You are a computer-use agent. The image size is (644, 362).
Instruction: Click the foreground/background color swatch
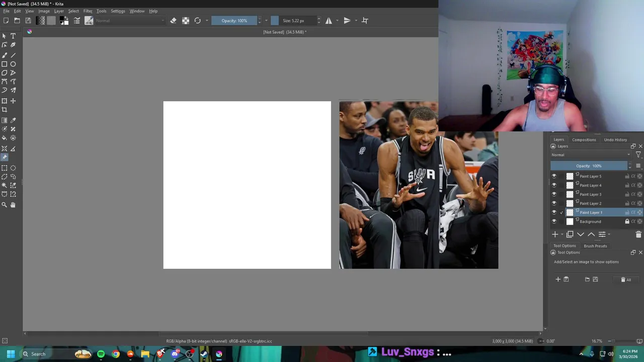coord(64,21)
